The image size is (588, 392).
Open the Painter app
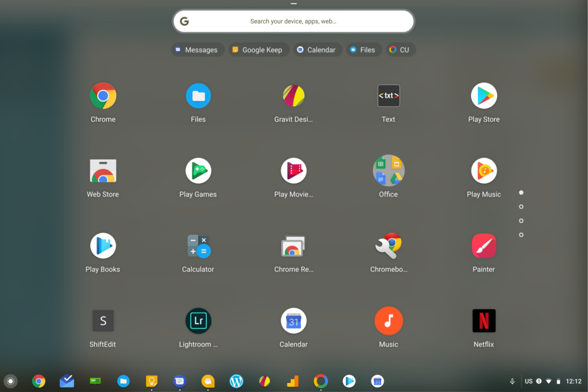[483, 246]
